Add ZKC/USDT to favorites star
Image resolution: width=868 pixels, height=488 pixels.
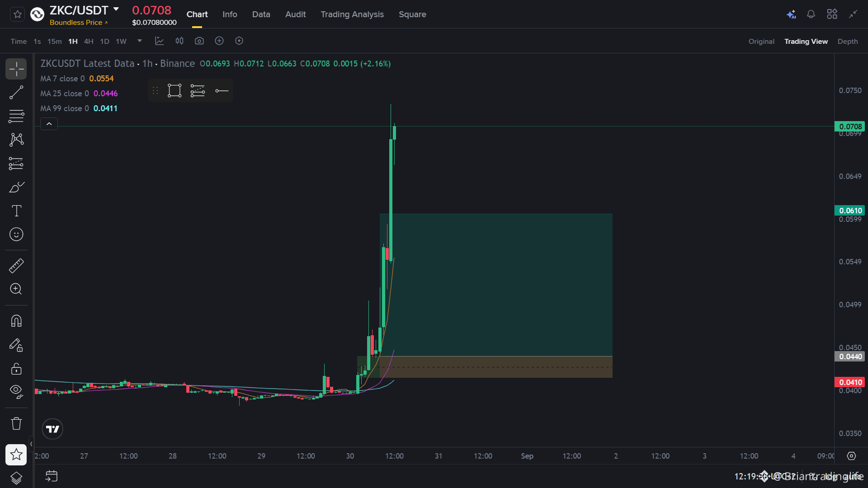tap(17, 14)
